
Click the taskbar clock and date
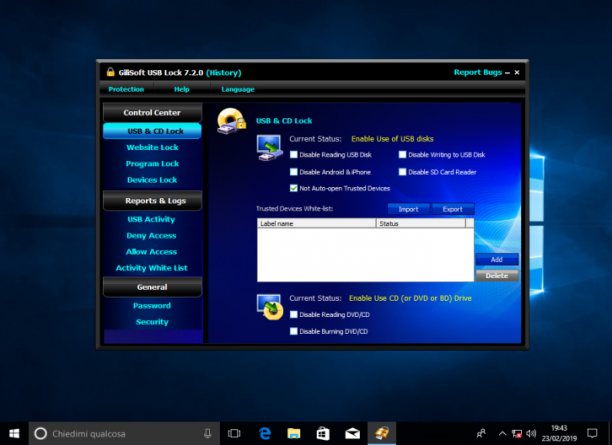(x=559, y=433)
